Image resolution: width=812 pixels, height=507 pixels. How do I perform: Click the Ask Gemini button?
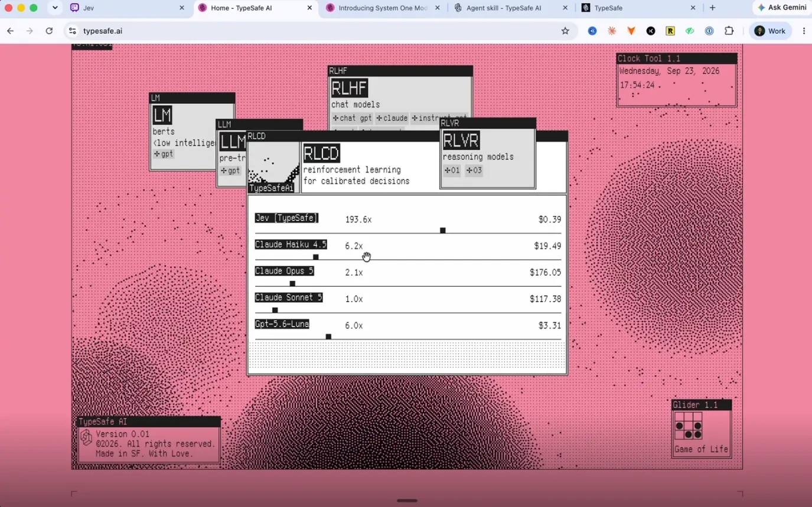[x=783, y=8]
